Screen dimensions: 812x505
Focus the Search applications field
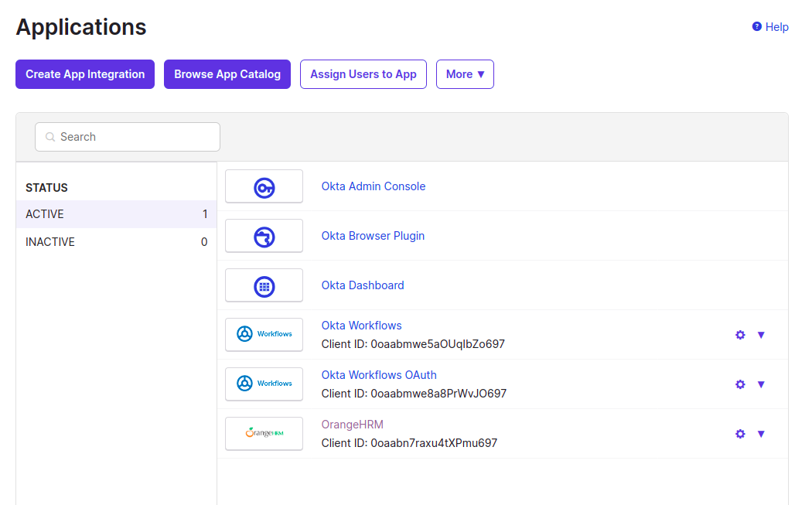128,137
